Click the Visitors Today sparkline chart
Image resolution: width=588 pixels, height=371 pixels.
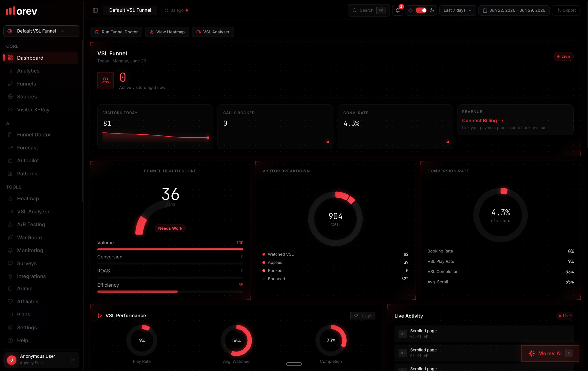tap(155, 136)
